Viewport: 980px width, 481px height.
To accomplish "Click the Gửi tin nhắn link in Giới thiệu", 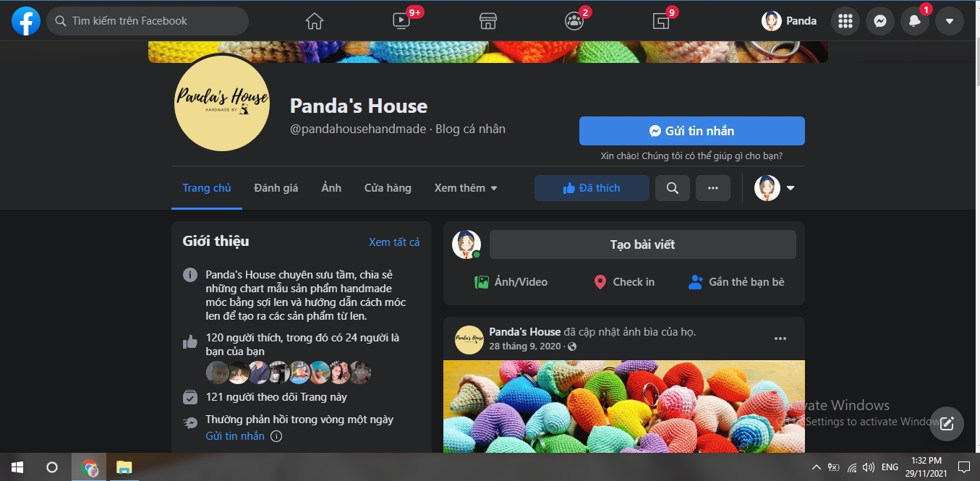I will (235, 436).
